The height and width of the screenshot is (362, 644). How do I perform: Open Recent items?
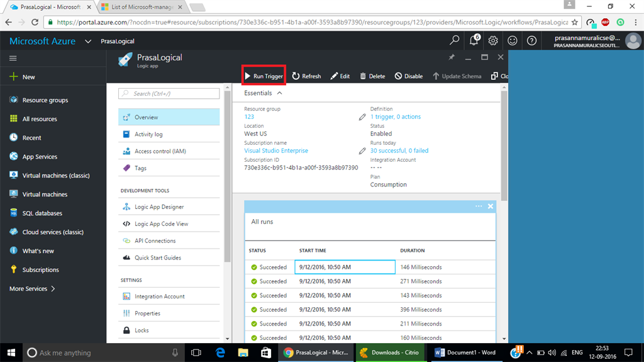pos(25,138)
